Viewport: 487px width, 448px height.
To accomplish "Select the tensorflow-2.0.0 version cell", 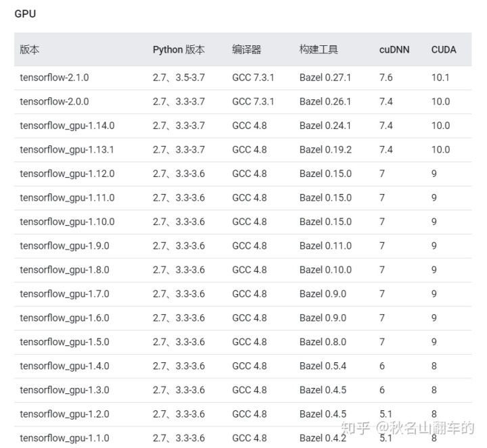I will 54,101.
